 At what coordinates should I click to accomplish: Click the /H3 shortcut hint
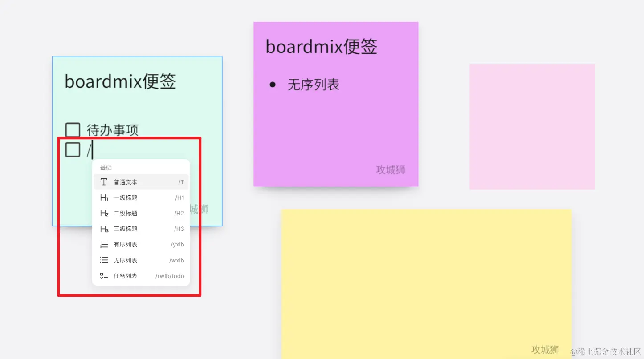(x=179, y=229)
